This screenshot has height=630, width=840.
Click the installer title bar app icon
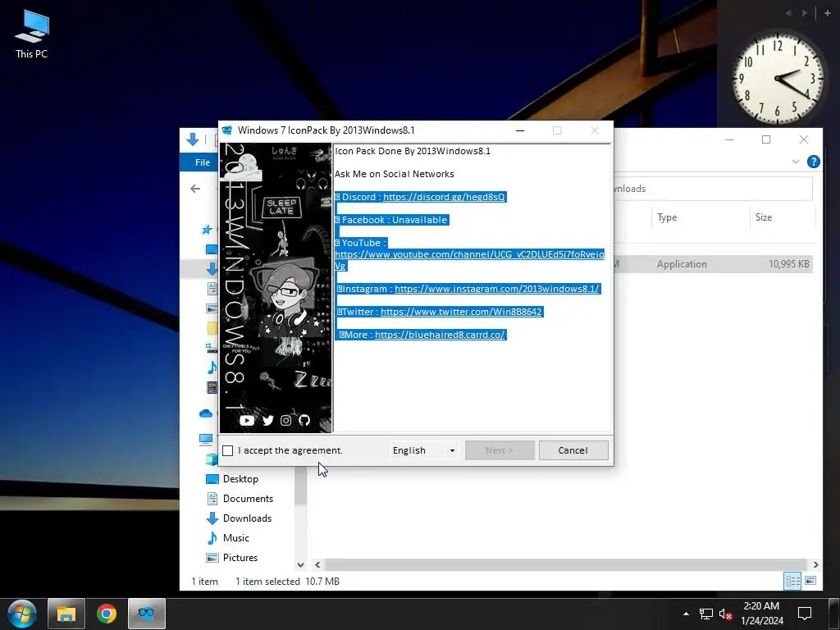[227, 130]
